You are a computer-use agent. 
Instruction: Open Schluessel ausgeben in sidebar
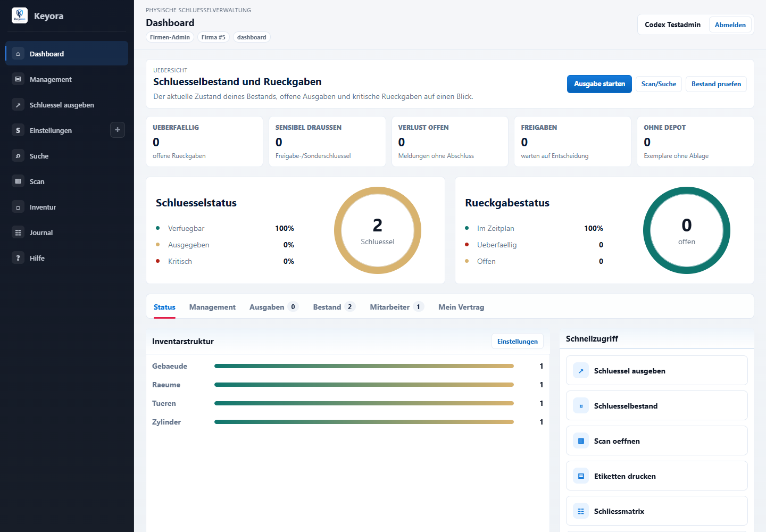(x=66, y=105)
